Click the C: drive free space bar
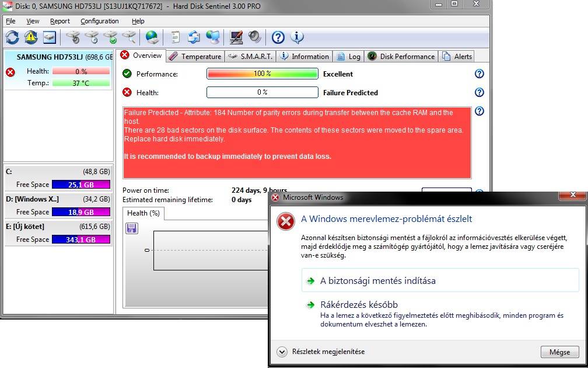Image resolution: width=588 pixels, height=368 pixels. tap(80, 185)
